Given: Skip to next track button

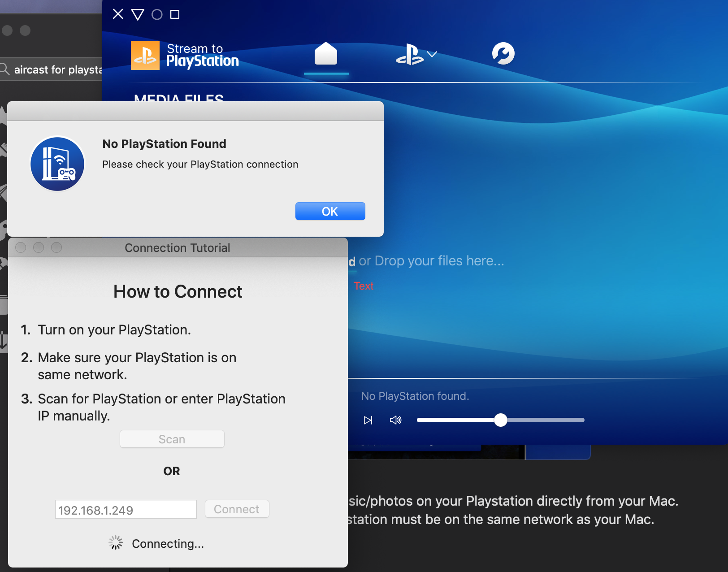Looking at the screenshot, I should pos(368,420).
